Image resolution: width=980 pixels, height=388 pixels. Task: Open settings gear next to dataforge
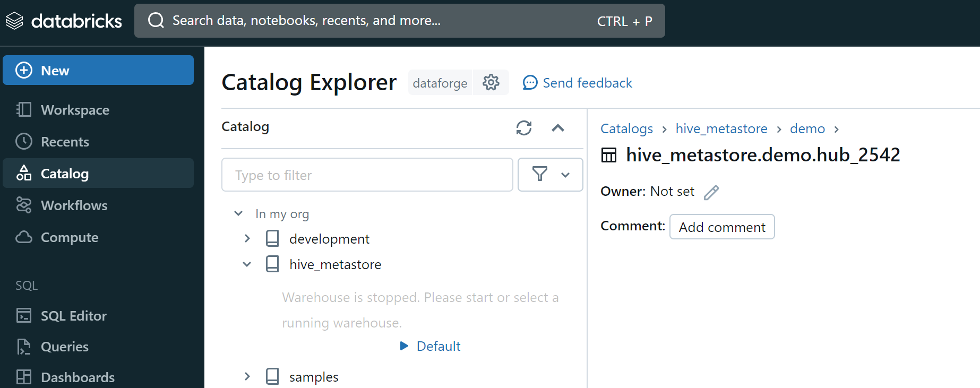491,82
